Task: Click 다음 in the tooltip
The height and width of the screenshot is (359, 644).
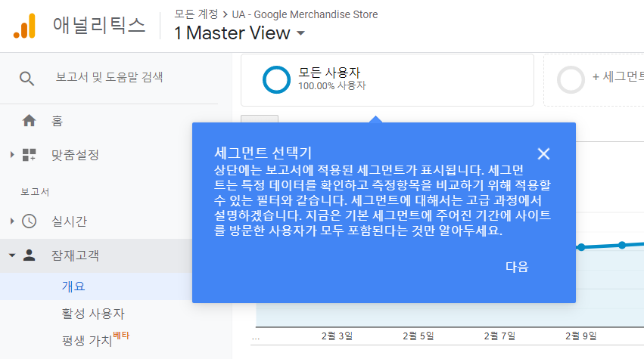Action: point(517,267)
